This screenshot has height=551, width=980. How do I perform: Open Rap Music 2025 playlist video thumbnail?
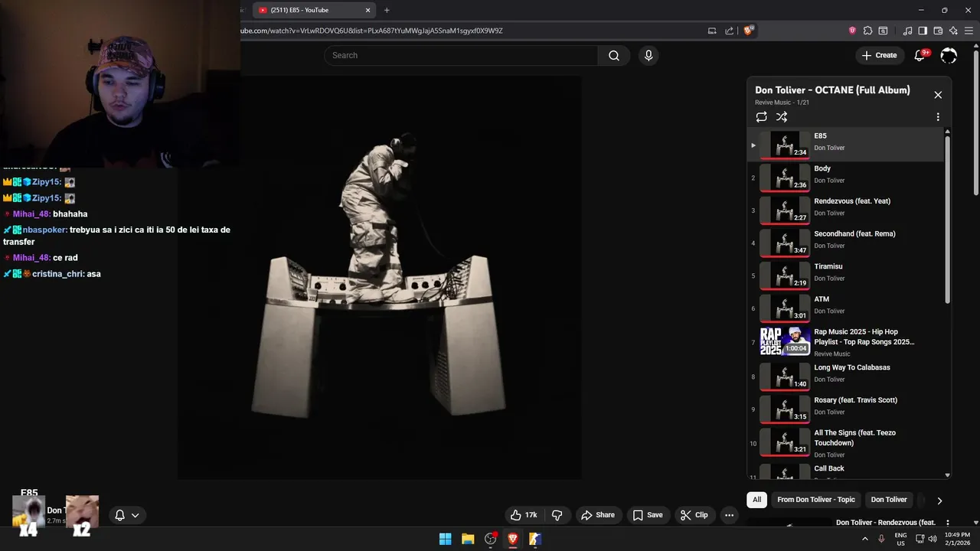[784, 342]
